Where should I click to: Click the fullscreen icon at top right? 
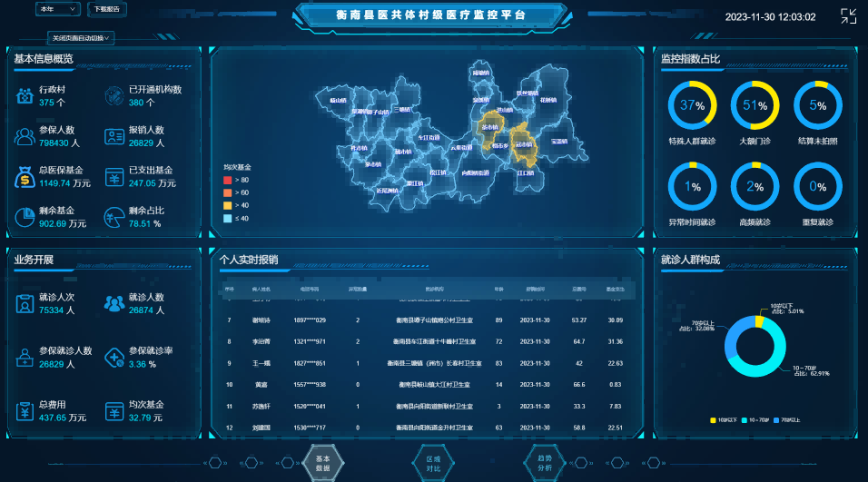click(848, 16)
